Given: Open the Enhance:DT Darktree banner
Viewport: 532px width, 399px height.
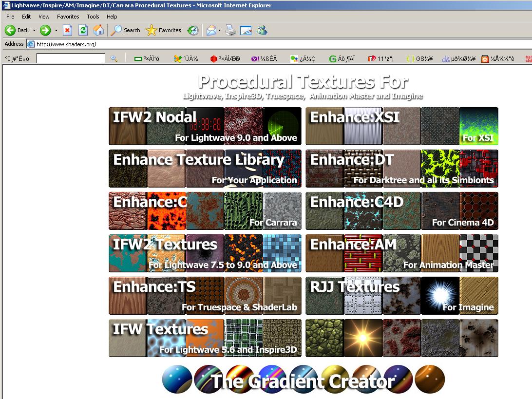Looking at the screenshot, I should point(402,169).
